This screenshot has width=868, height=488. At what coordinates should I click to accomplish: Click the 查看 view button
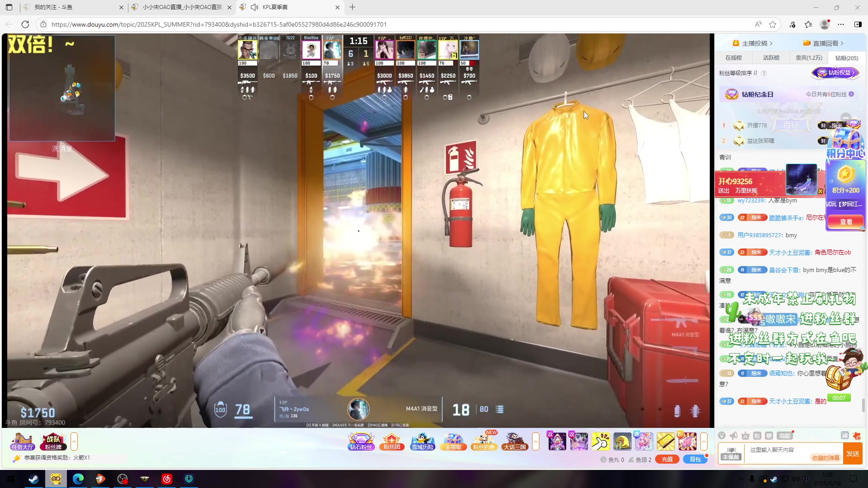click(846, 222)
